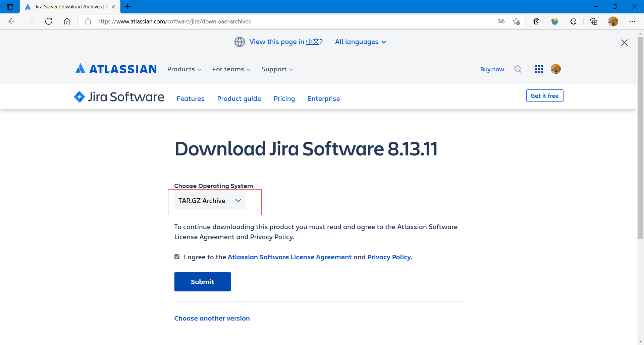Dismiss the language banner
Viewport: 644px width, 345px height.
click(x=624, y=43)
